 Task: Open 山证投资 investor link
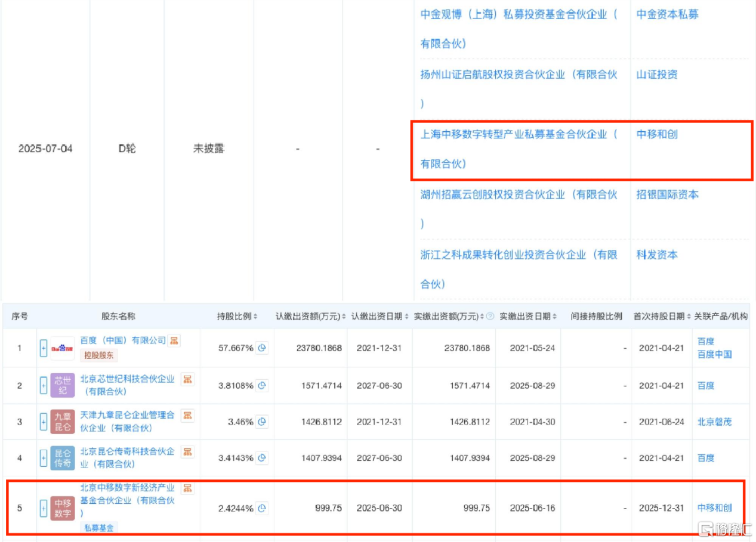click(x=657, y=75)
